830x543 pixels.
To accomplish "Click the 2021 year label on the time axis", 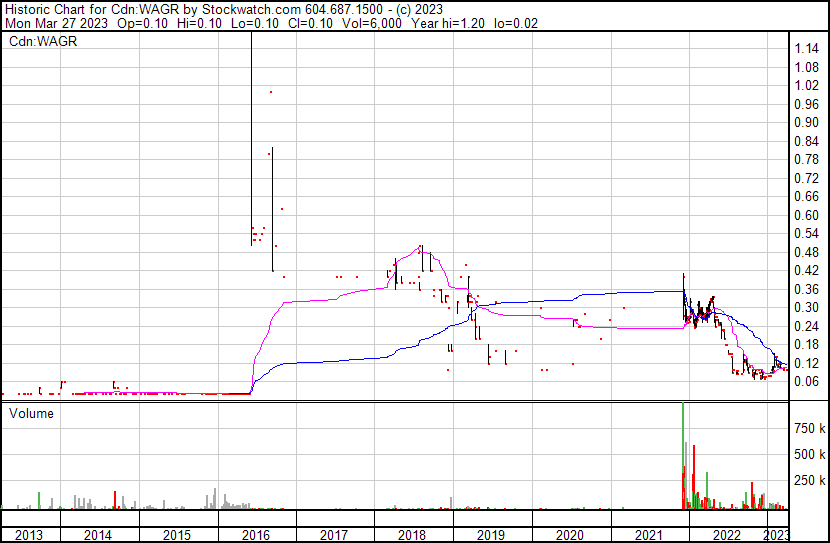I will pos(648,535).
